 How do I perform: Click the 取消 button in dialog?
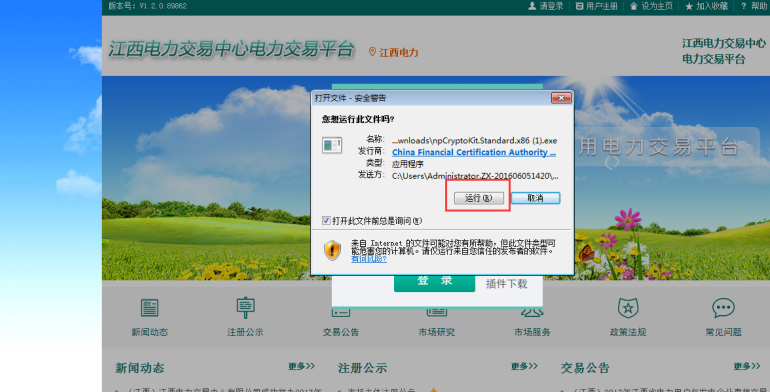point(535,198)
